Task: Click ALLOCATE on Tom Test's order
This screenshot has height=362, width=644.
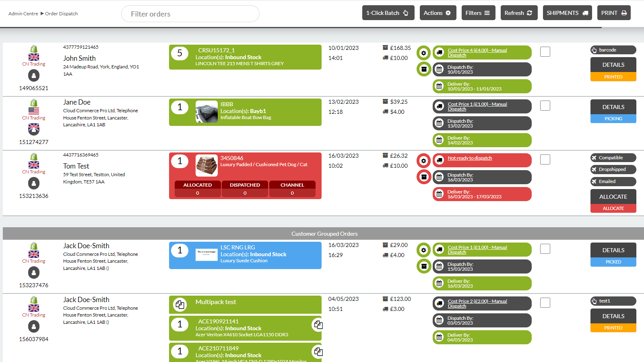Action: 613,197
